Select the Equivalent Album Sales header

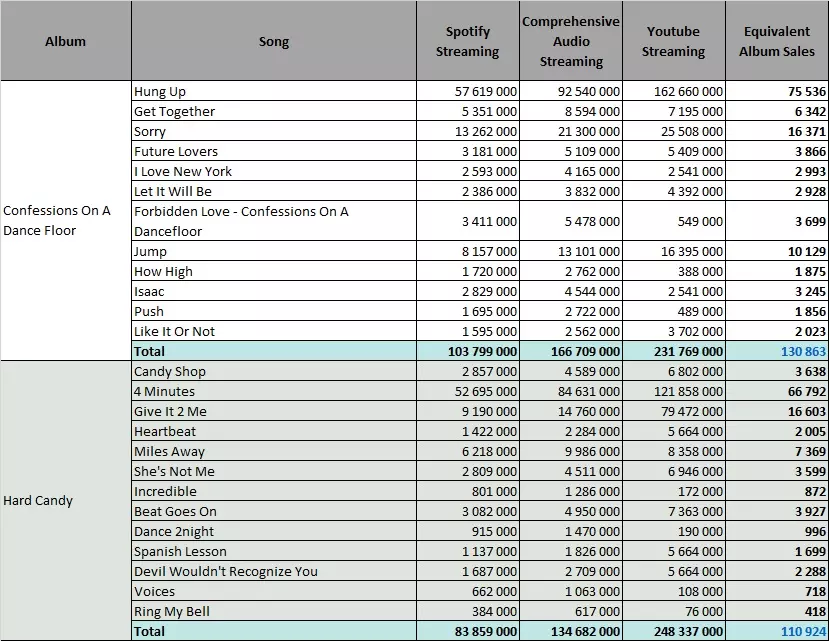pos(777,41)
